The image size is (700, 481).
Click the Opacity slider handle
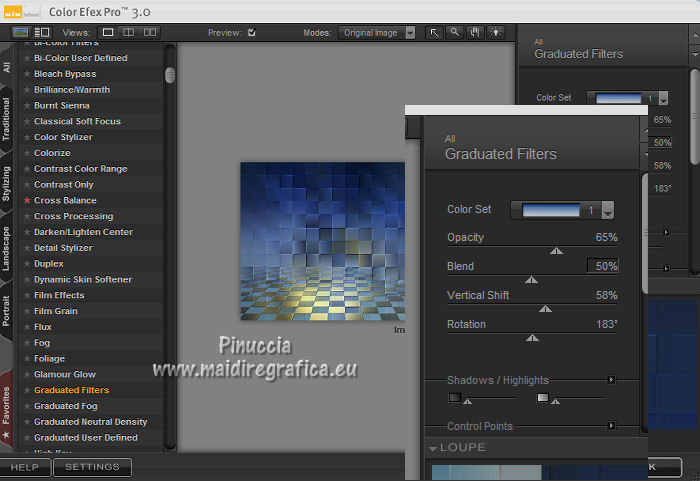coord(556,251)
